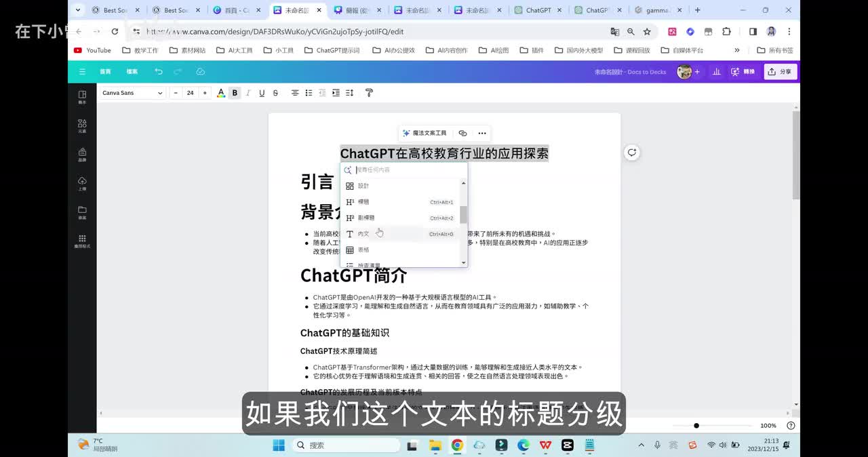Open the applications grid in sidebar
The width and height of the screenshot is (868, 457).
(82, 241)
